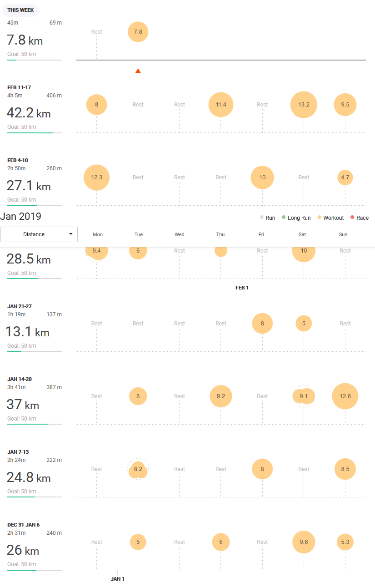Open the 13.2 km Saturday workout bubble
Viewport: 375px width, 588px height.
click(x=304, y=105)
